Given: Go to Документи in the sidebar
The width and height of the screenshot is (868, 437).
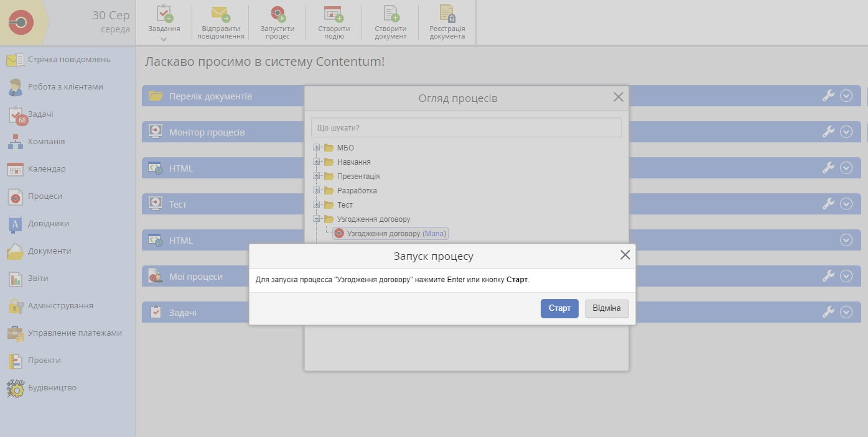Looking at the screenshot, I should (49, 251).
